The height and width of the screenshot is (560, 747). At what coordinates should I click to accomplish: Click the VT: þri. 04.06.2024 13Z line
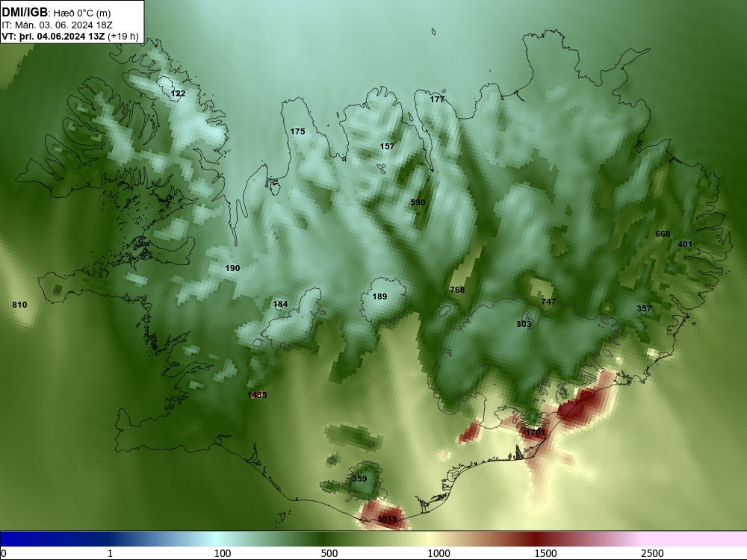(x=70, y=37)
